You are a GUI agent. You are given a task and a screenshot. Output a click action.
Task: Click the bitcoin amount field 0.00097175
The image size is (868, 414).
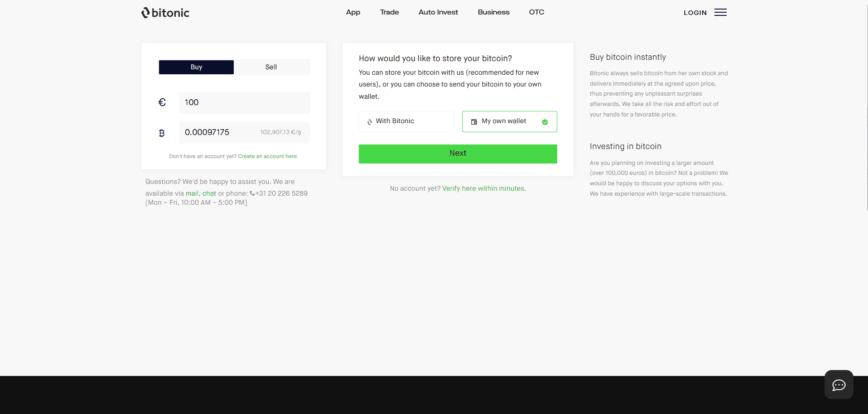[245, 133]
